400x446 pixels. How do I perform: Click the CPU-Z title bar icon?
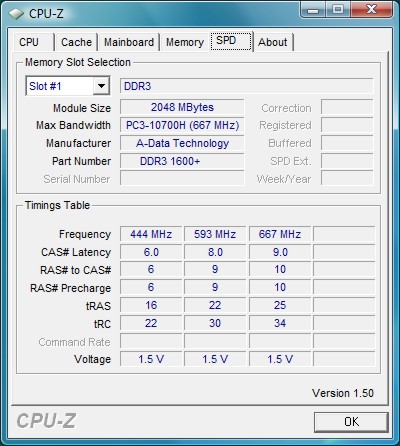coord(16,14)
